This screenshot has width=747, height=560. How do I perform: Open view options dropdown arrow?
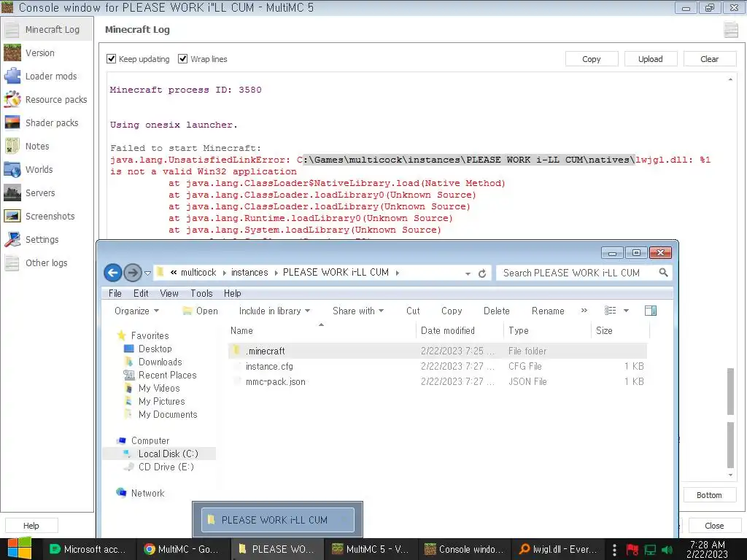click(626, 311)
